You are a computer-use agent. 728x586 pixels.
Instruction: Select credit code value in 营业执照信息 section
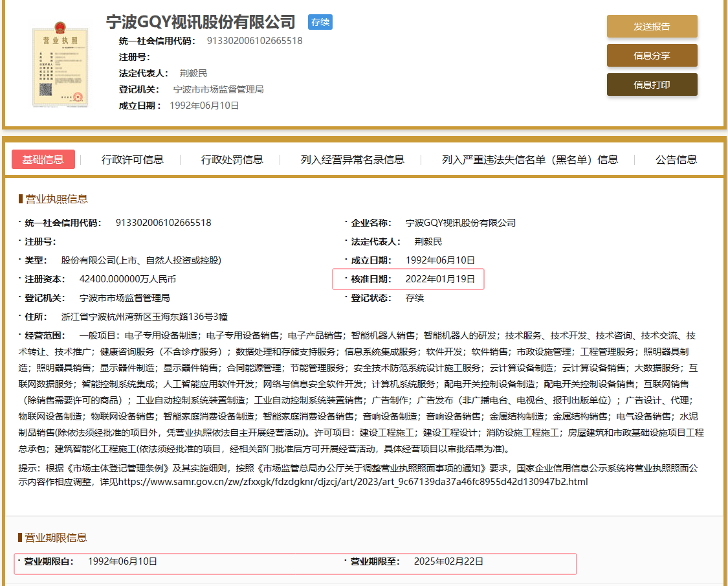(x=164, y=223)
